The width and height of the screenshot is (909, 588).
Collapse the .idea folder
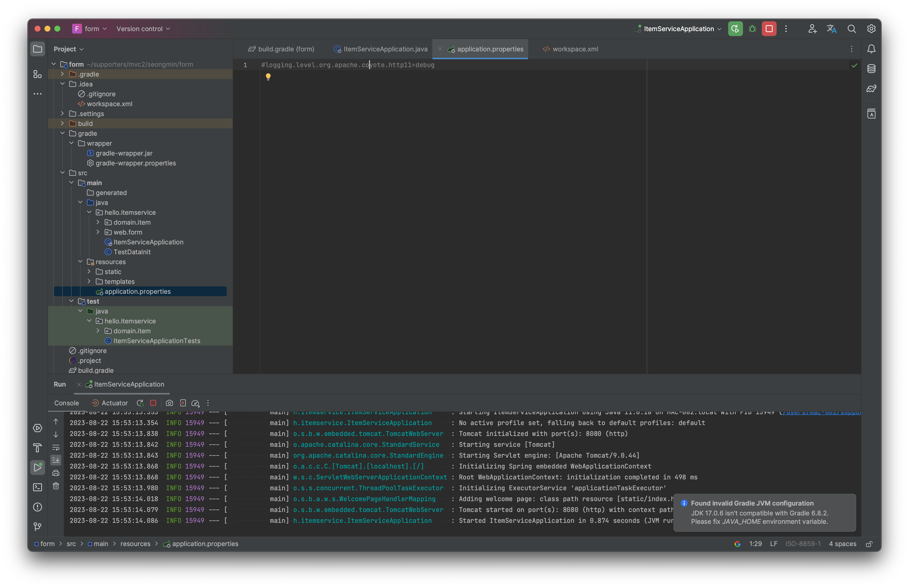coord(62,84)
